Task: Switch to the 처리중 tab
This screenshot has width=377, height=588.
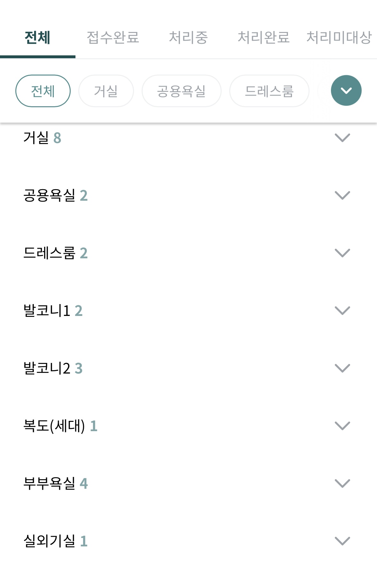Action: [x=188, y=37]
